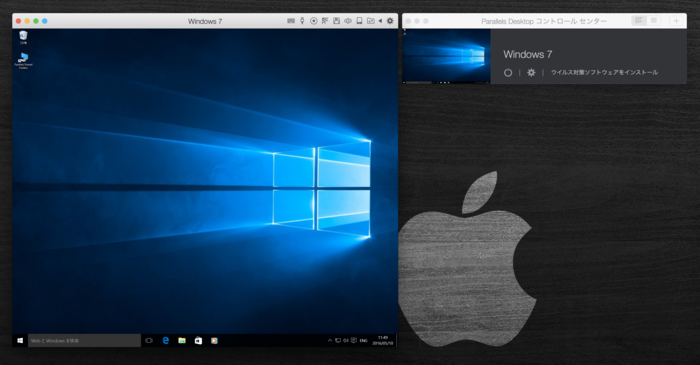
Task: Click the Windows 7 thumbnail in Control Center
Action: click(446, 56)
